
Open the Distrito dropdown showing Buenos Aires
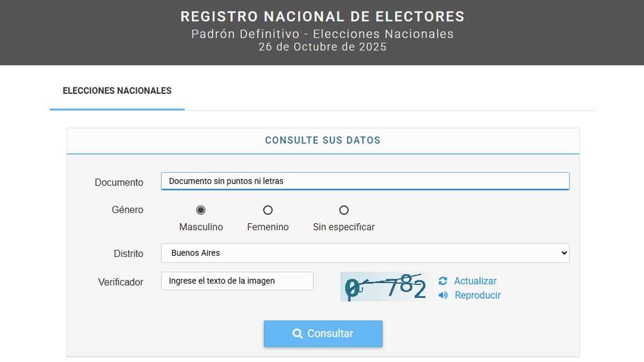coord(365,253)
